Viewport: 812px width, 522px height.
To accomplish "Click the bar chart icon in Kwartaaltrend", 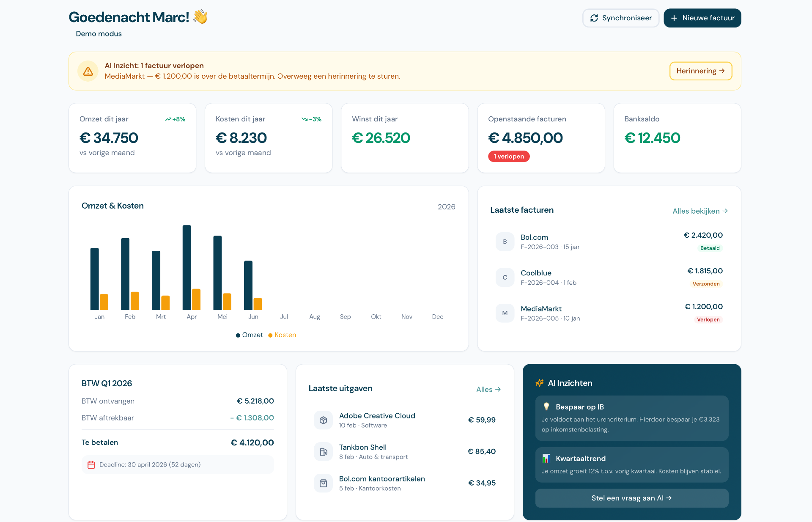I will pos(546,459).
